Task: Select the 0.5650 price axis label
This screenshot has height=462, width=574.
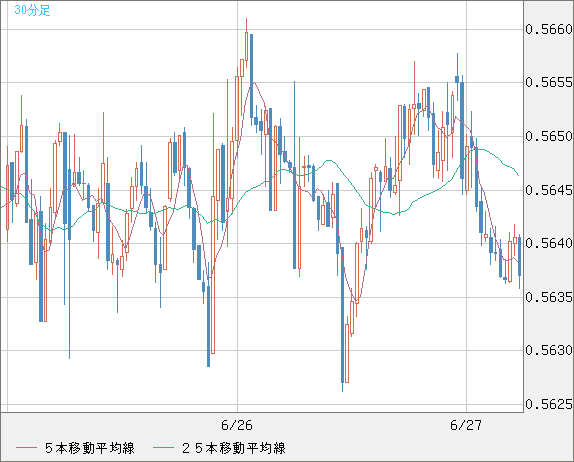Action: 549,136
